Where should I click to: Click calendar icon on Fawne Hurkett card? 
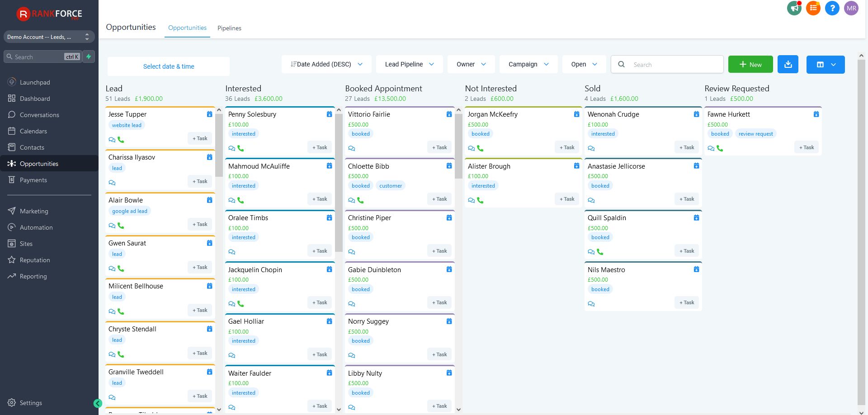(816, 114)
